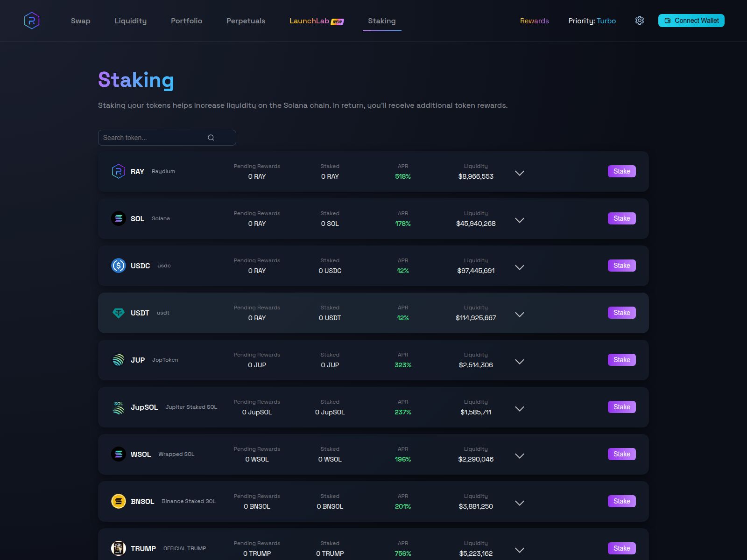The image size is (747, 560).
Task: Open the LaunchLab tab
Action: (309, 21)
